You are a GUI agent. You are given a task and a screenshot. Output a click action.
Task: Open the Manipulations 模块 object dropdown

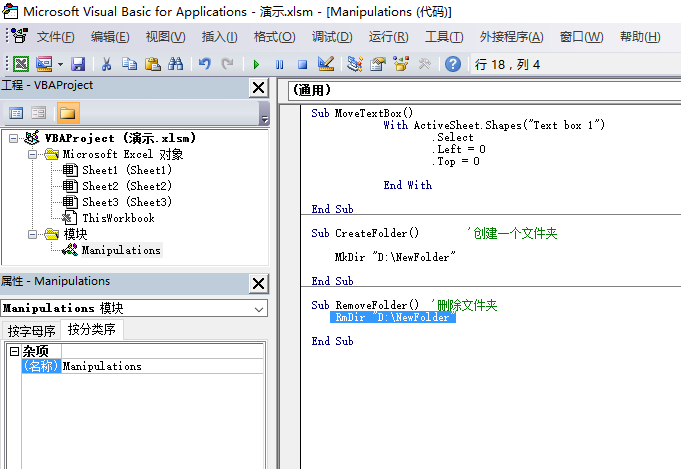[x=259, y=309]
